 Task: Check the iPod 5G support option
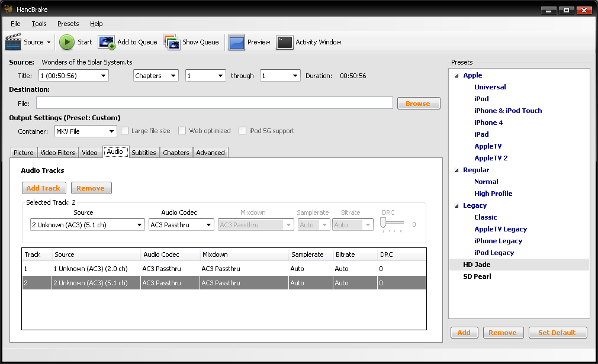(x=242, y=131)
